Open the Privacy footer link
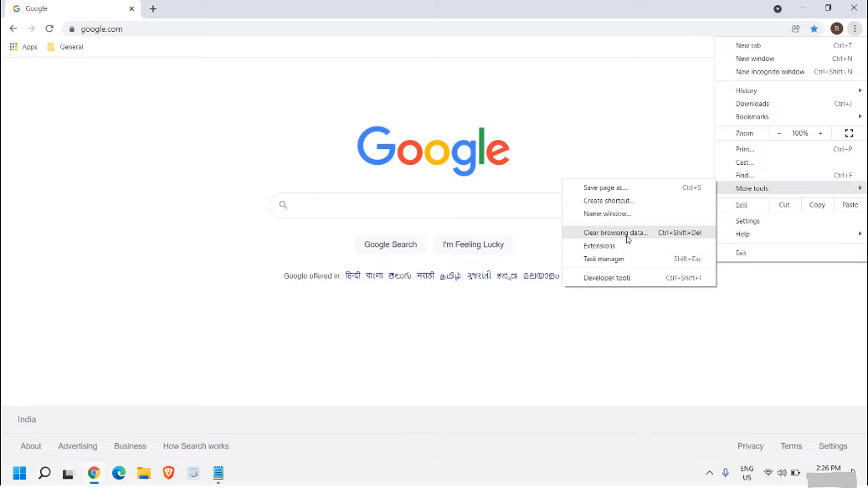Image resolution: width=868 pixels, height=488 pixels. (750, 446)
